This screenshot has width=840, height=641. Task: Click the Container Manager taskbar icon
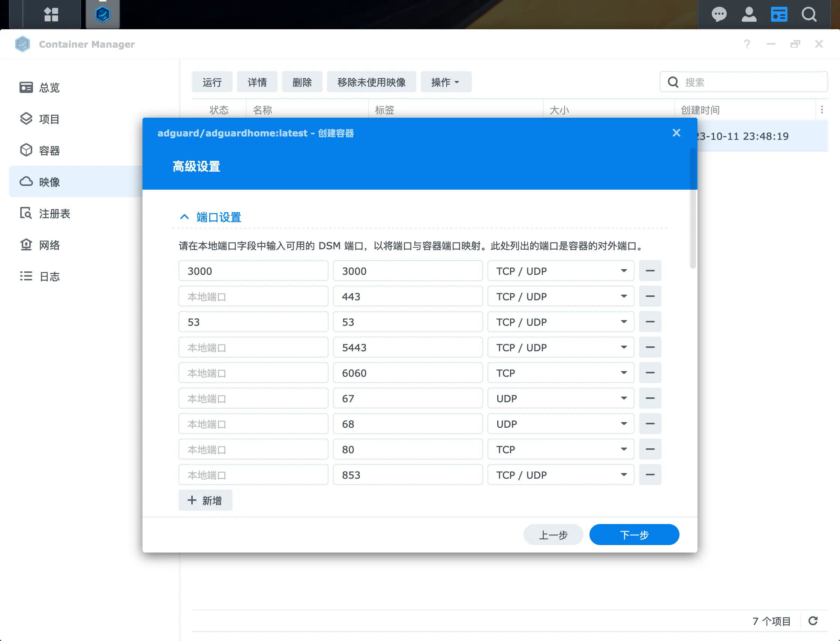point(103,15)
